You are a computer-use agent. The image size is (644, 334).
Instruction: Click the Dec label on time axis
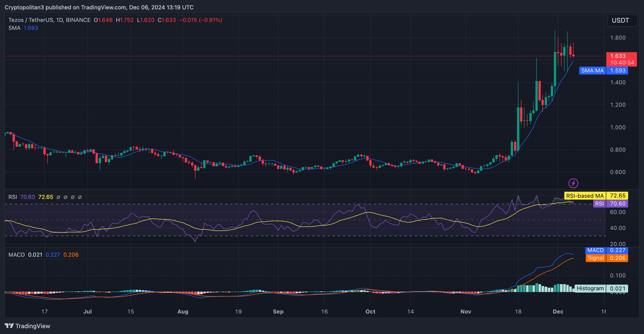[x=558, y=312]
